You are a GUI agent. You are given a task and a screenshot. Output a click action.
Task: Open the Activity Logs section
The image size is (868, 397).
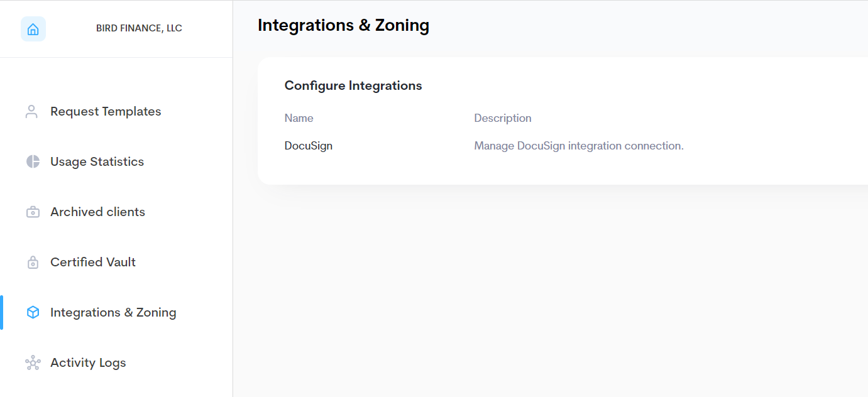(88, 362)
